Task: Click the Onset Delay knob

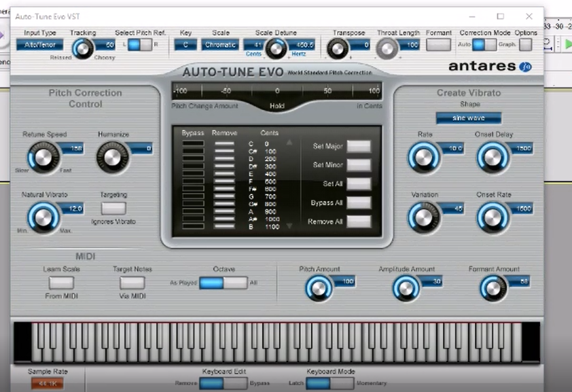Action: pyautogui.click(x=493, y=157)
